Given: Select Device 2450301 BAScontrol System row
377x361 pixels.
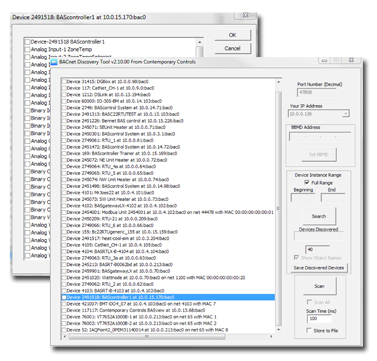Looking at the screenshot, I should tap(121, 134).
